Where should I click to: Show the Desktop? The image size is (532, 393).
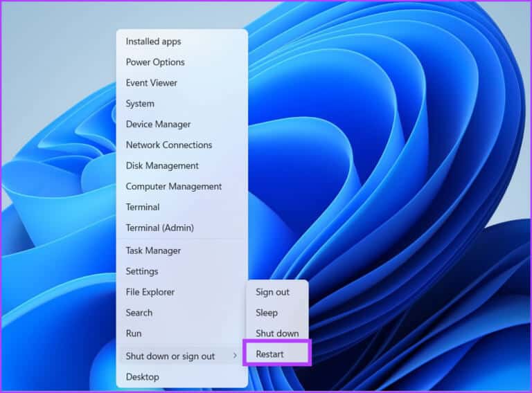(x=182, y=376)
